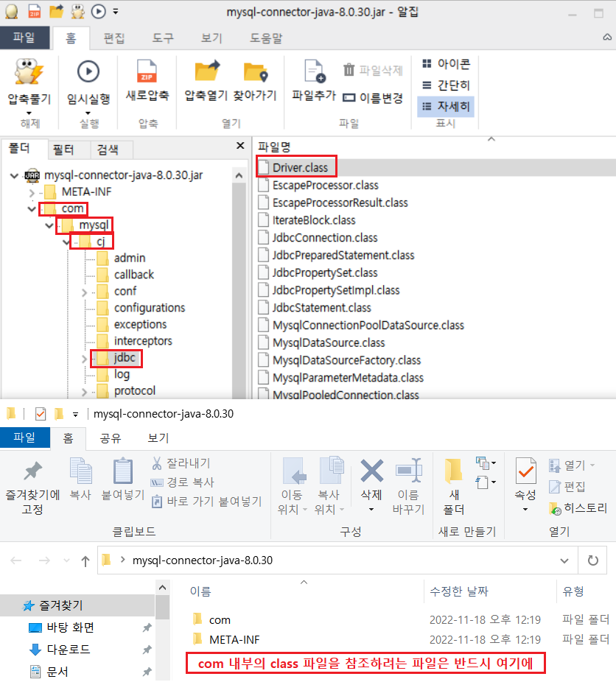Open the 편집 ribbon tab
The height and width of the screenshot is (682, 616).
[x=114, y=38]
